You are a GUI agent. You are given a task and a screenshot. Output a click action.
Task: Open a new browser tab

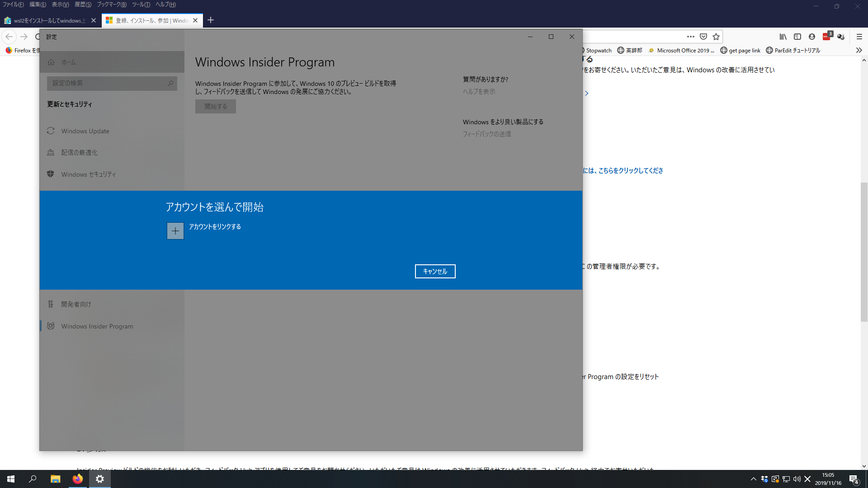[211, 20]
